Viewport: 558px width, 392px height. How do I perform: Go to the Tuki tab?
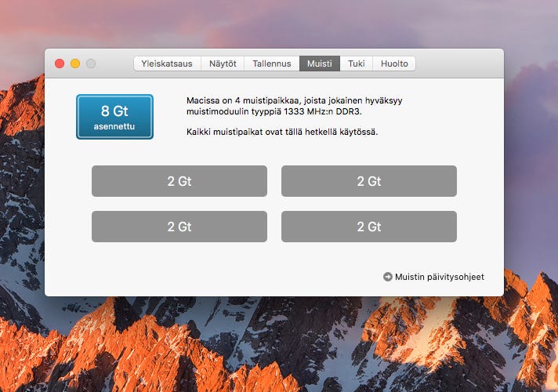tap(357, 64)
